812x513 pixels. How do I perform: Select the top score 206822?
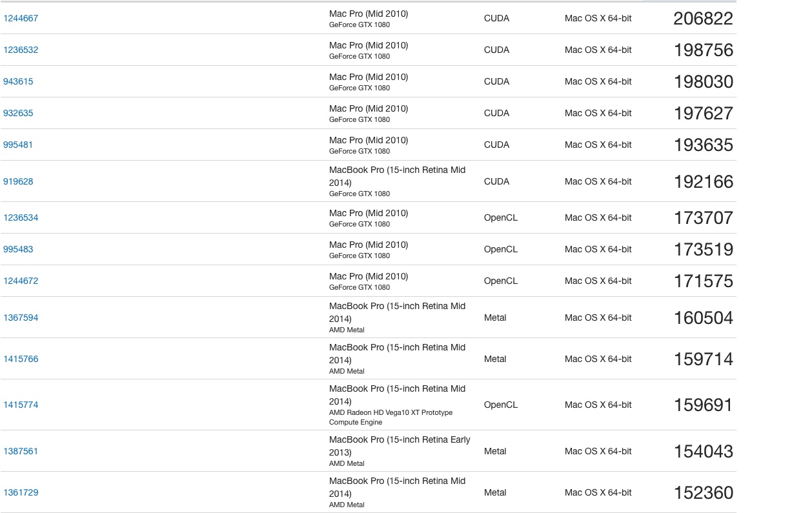click(703, 19)
